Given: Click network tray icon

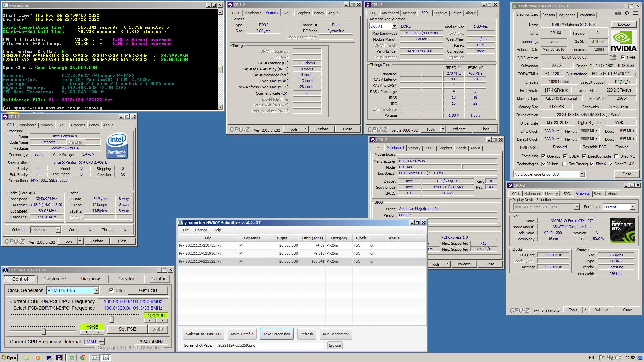Looking at the screenshot, I should (x=610, y=358).
